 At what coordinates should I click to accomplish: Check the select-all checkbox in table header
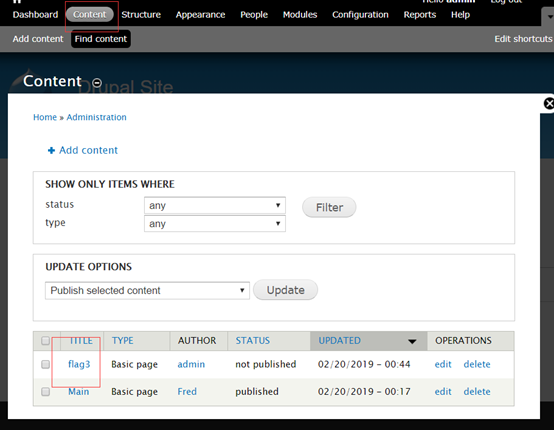(x=46, y=341)
